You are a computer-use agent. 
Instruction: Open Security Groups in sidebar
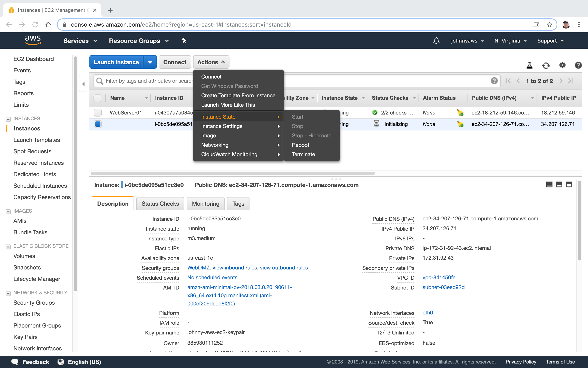(34, 303)
